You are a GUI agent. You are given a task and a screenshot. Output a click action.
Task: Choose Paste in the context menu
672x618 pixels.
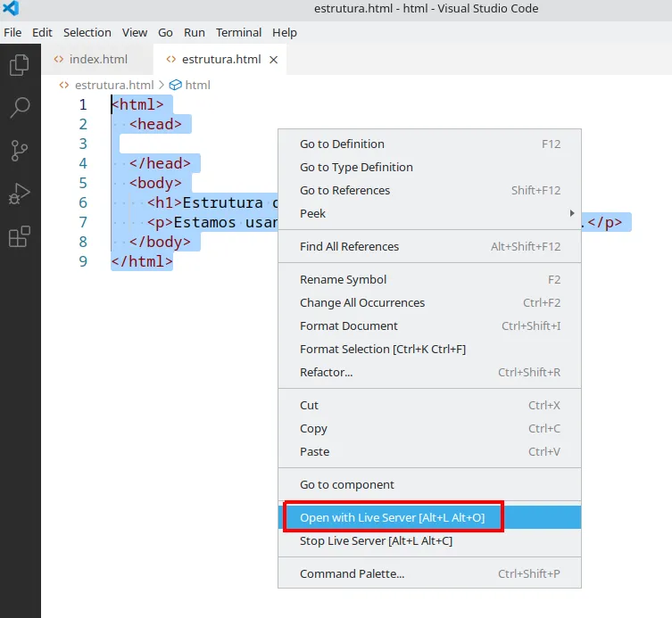[x=429, y=451]
